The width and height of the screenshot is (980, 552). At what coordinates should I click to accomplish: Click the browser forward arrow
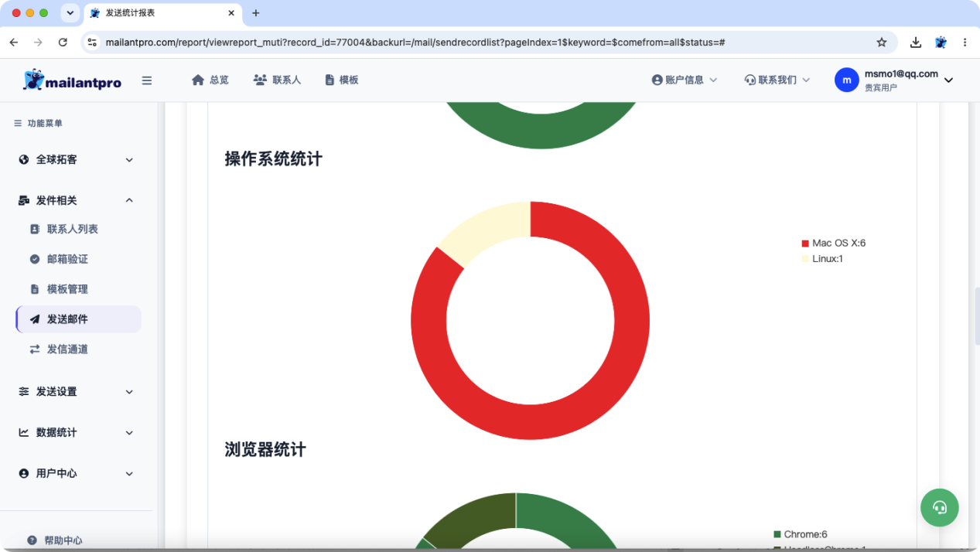coord(38,43)
